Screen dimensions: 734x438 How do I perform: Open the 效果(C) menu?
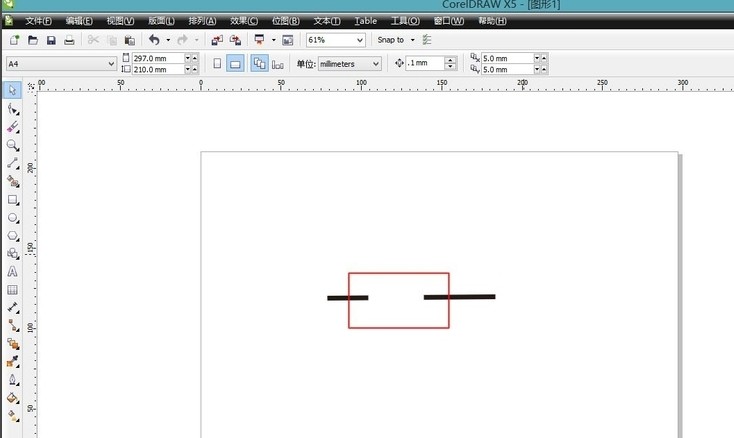pyautogui.click(x=243, y=20)
